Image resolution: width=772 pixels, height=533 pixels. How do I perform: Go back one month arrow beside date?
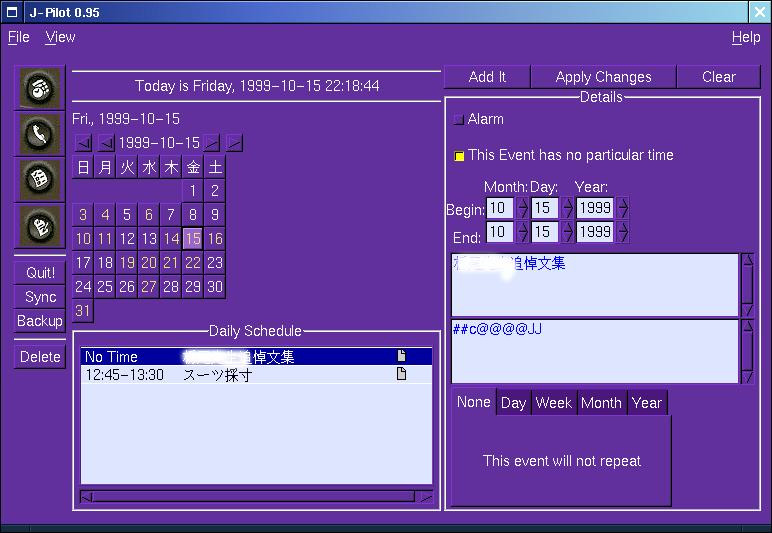point(106,143)
